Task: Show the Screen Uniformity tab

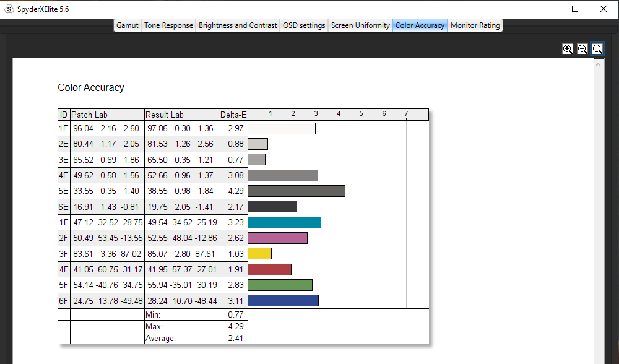Action: pyautogui.click(x=360, y=25)
